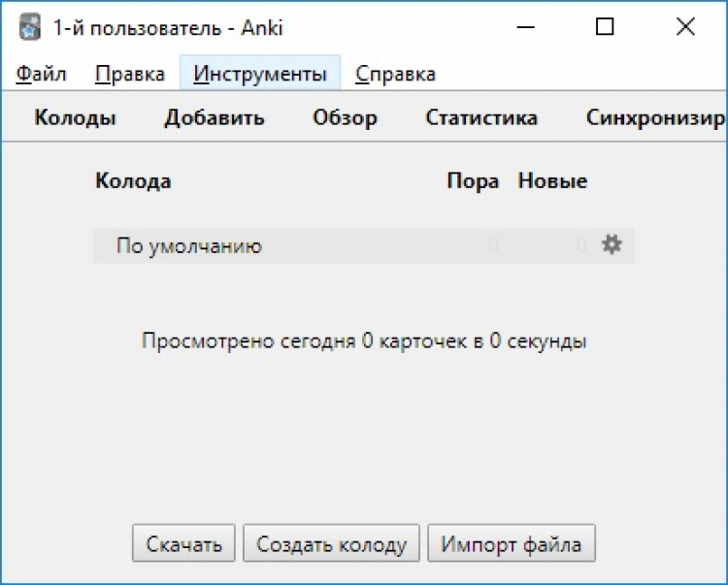Open the gear options for По умолчанию deck
The height and width of the screenshot is (585, 728).
click(x=612, y=245)
